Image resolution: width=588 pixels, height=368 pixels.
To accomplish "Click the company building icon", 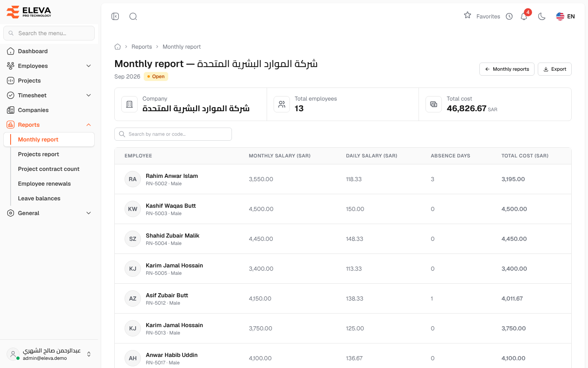I will click(x=129, y=104).
